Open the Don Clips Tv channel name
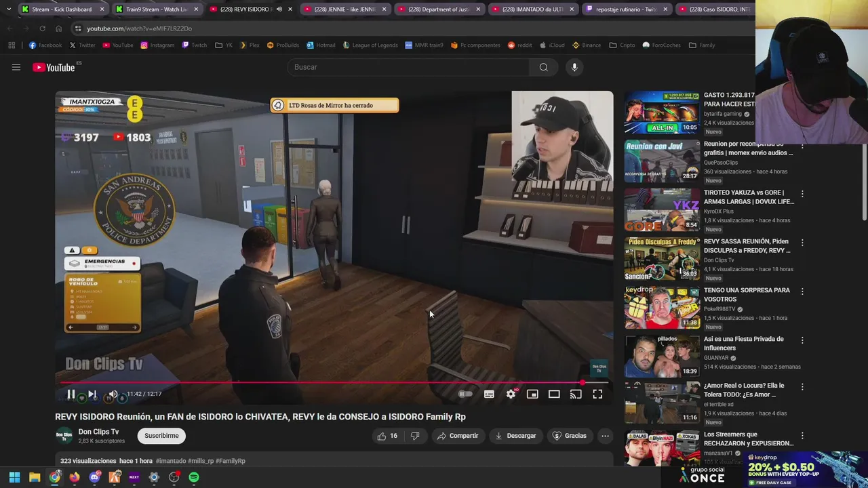Image resolution: width=868 pixels, height=488 pixels. pos(98,432)
